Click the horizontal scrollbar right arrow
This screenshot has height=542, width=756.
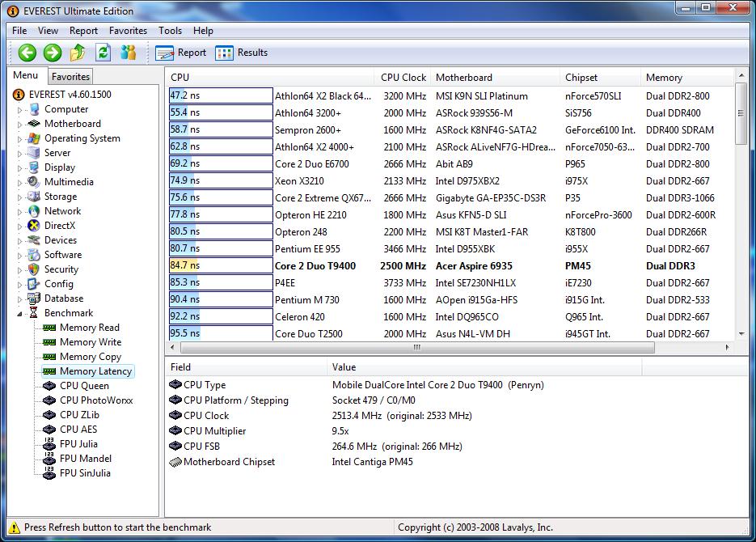coord(727,347)
